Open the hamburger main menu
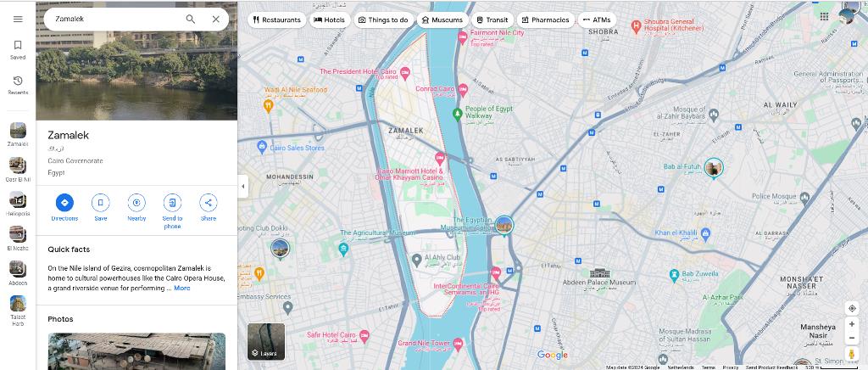The width and height of the screenshot is (868, 370). point(18,19)
